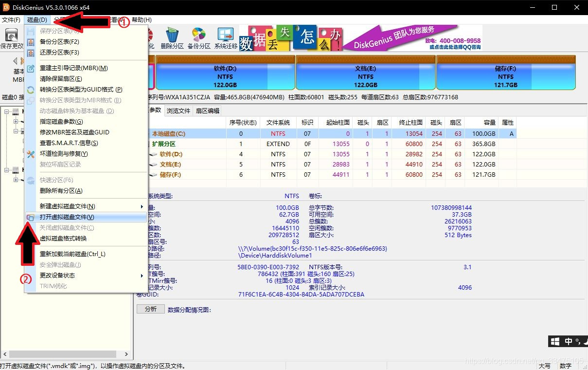The width and height of the screenshot is (588, 370).
Task: Click the 属性 column header
Action: 508,123
